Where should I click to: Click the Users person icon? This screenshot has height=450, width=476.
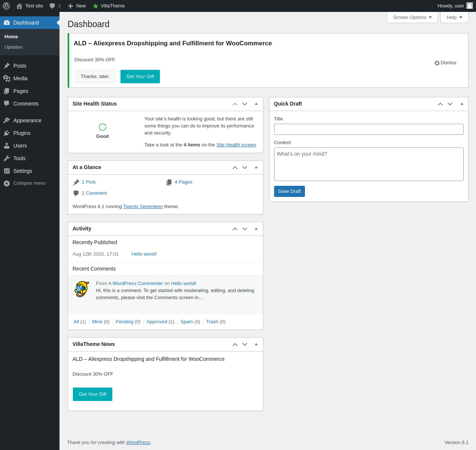click(x=7, y=146)
